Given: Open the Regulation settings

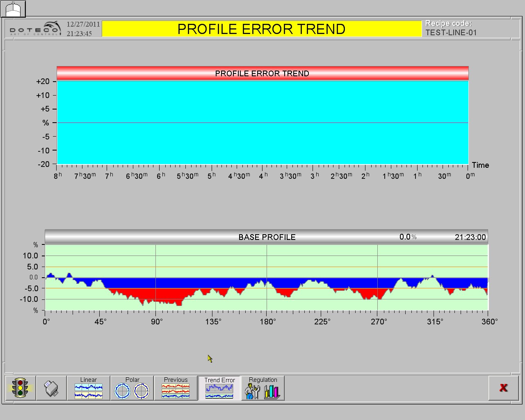Looking at the screenshot, I should pyautogui.click(x=263, y=388).
